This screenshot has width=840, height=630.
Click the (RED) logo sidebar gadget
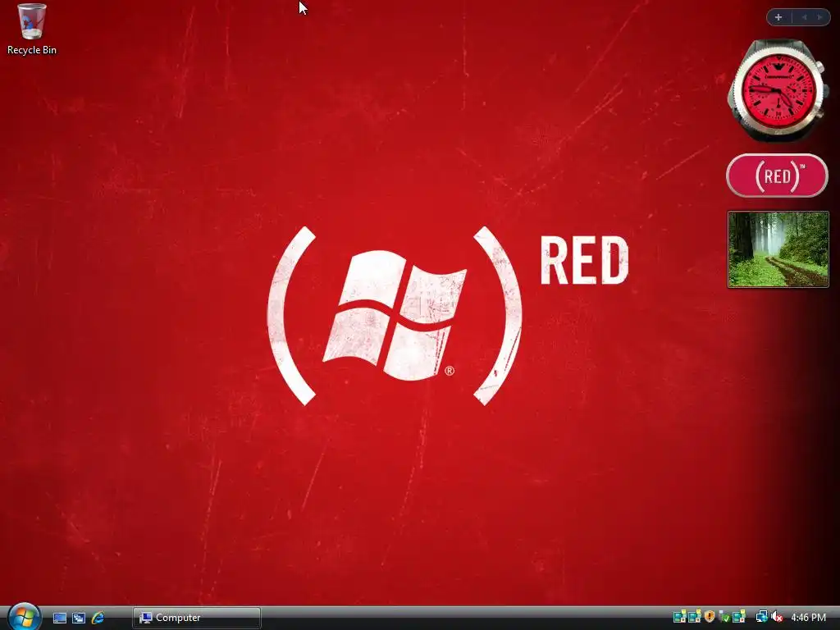coord(778,176)
